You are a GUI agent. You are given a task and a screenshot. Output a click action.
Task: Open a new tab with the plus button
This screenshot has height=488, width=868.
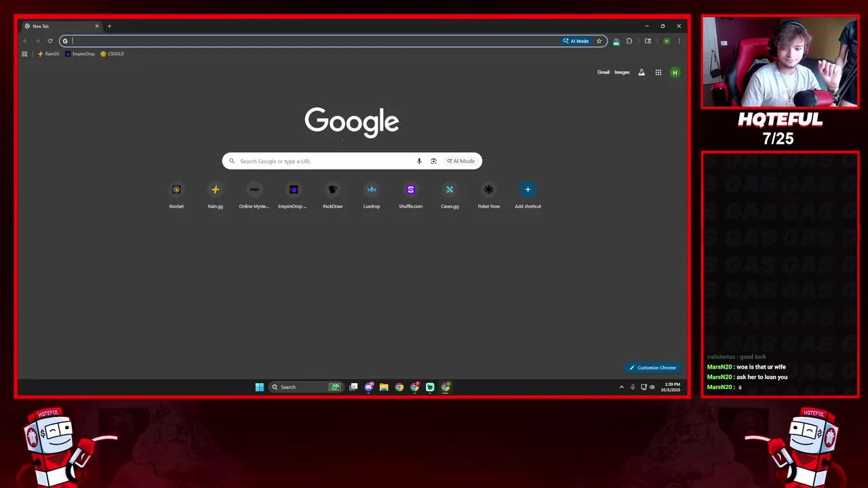point(109,26)
